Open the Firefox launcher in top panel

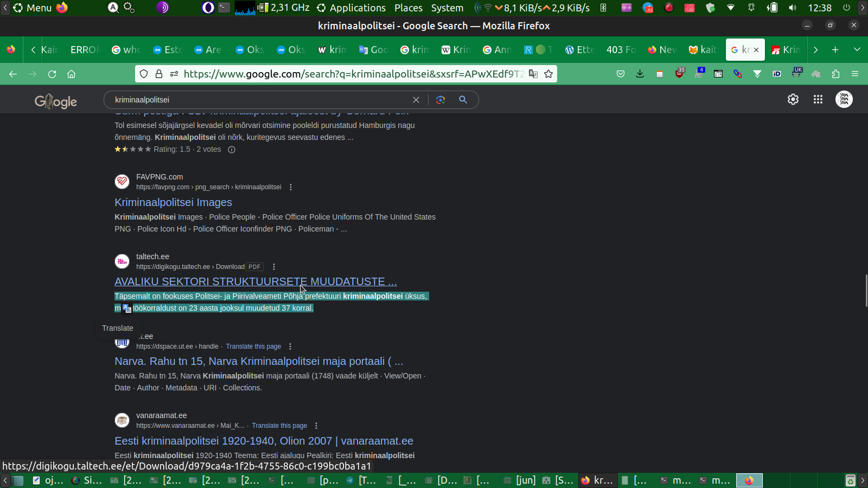pos(62,8)
